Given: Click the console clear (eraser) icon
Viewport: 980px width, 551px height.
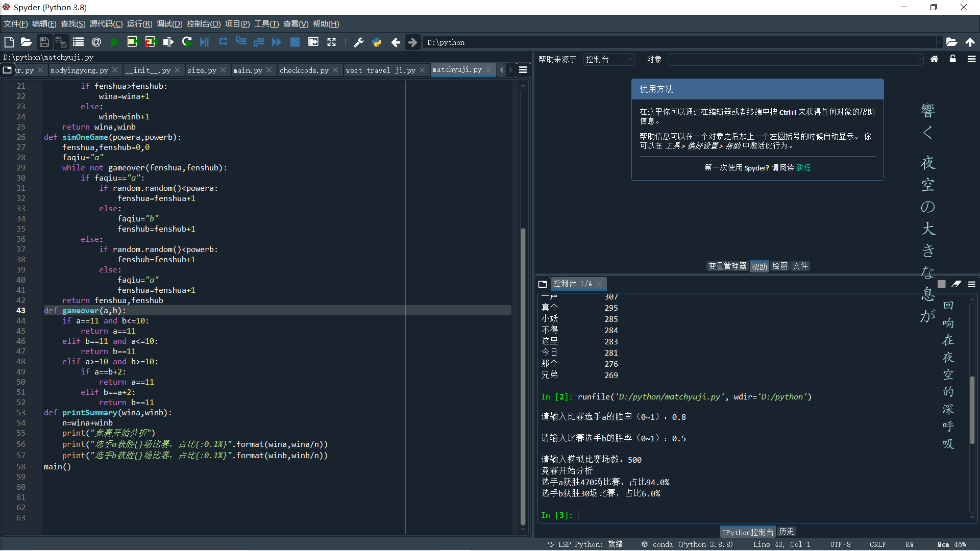Looking at the screenshot, I should tap(956, 284).
